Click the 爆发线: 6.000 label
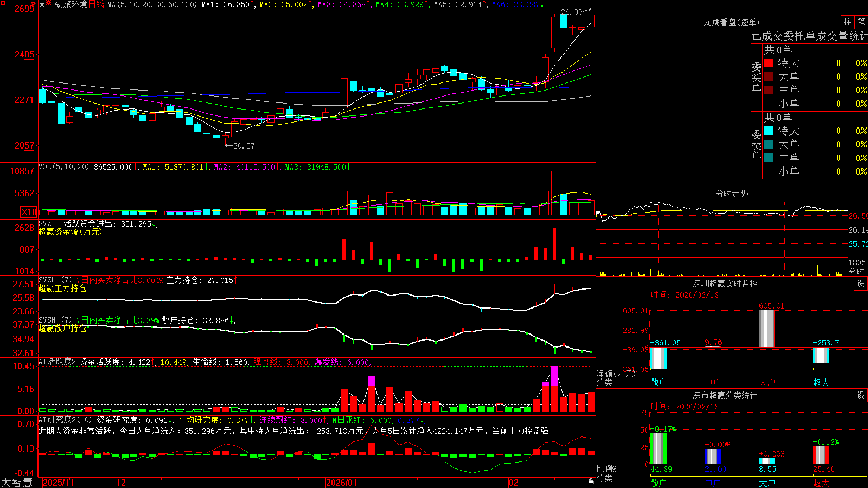Viewport: 868px width, 488px height. click(342, 362)
